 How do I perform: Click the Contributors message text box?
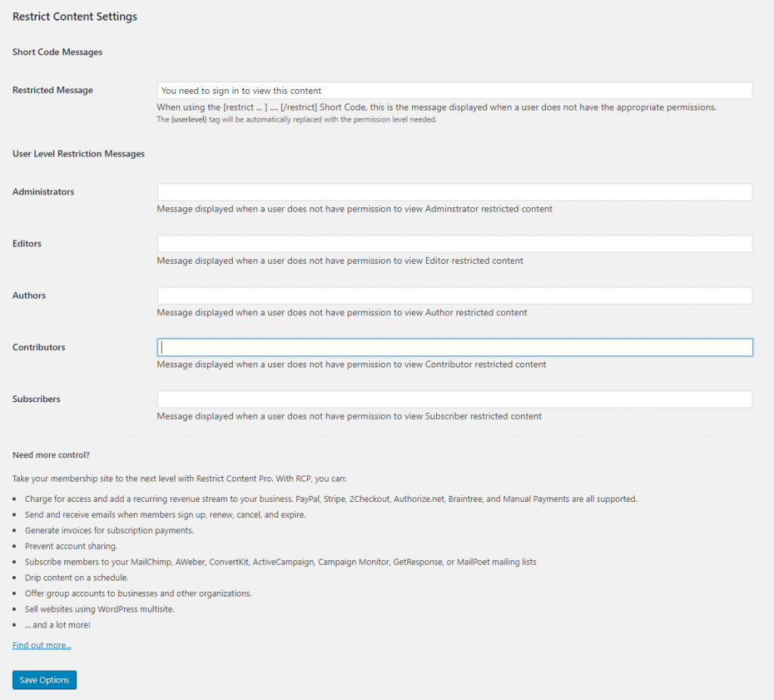454,347
